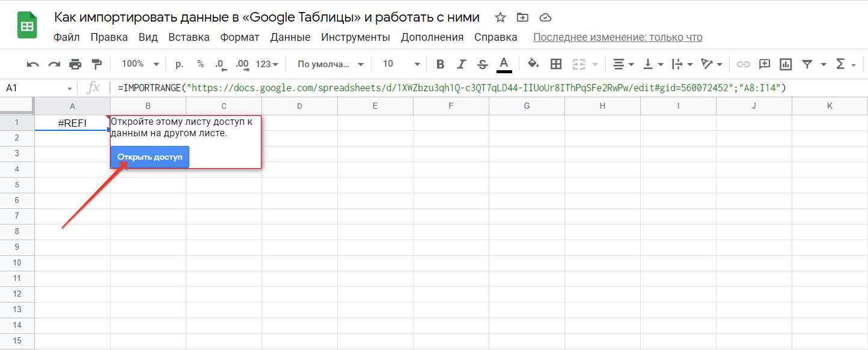
Task: Click the undo arrow icon
Action: pyautogui.click(x=33, y=64)
